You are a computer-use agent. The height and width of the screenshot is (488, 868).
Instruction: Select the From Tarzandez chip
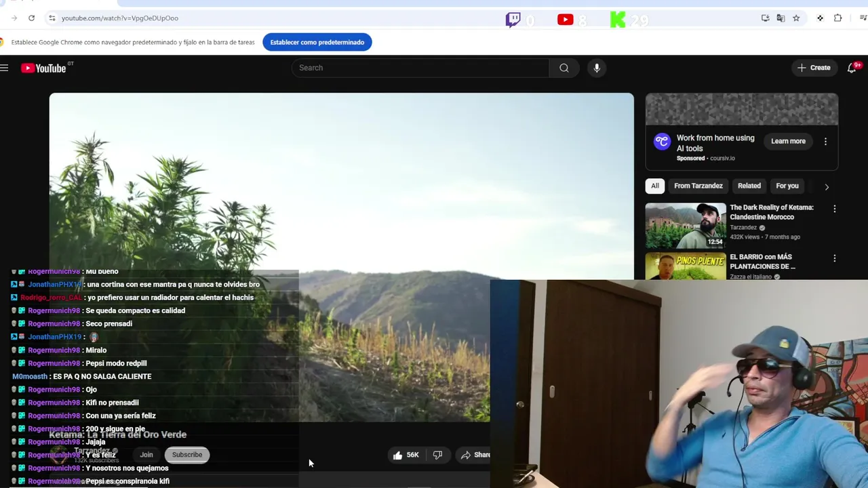(x=698, y=186)
